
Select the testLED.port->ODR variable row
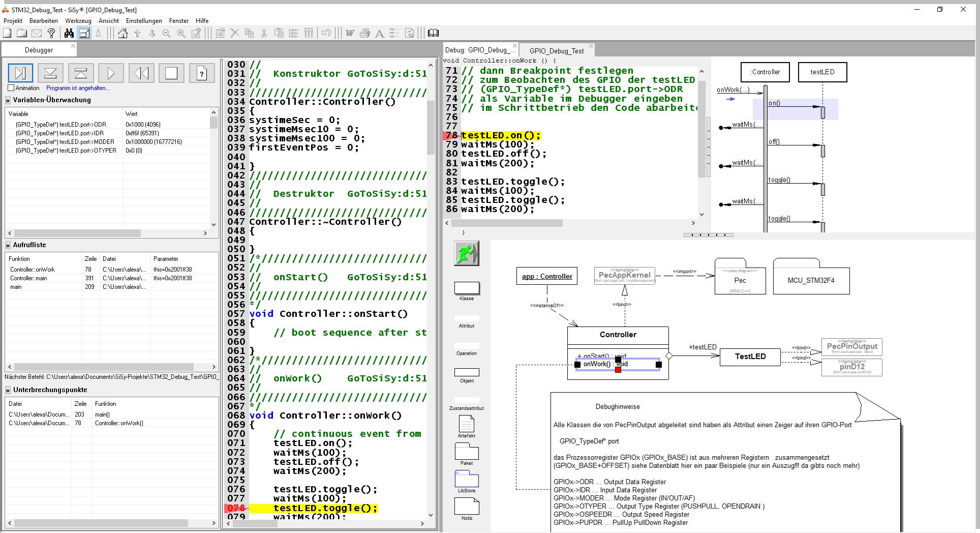point(108,125)
